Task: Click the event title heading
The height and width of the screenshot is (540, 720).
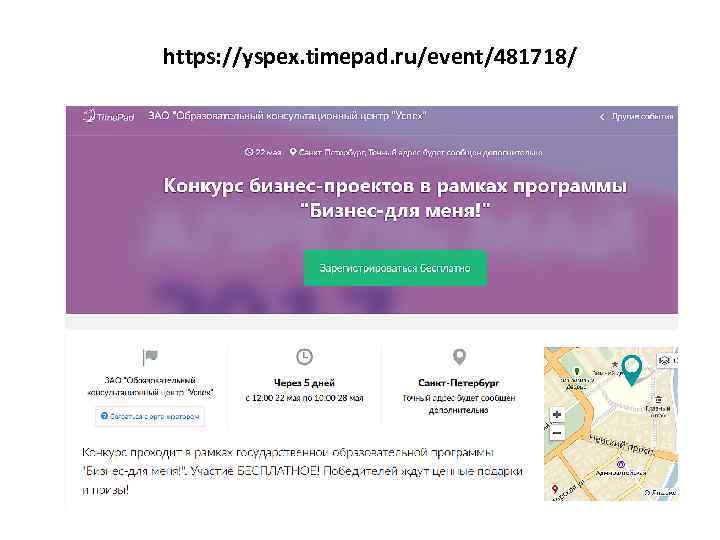Action: click(x=395, y=198)
